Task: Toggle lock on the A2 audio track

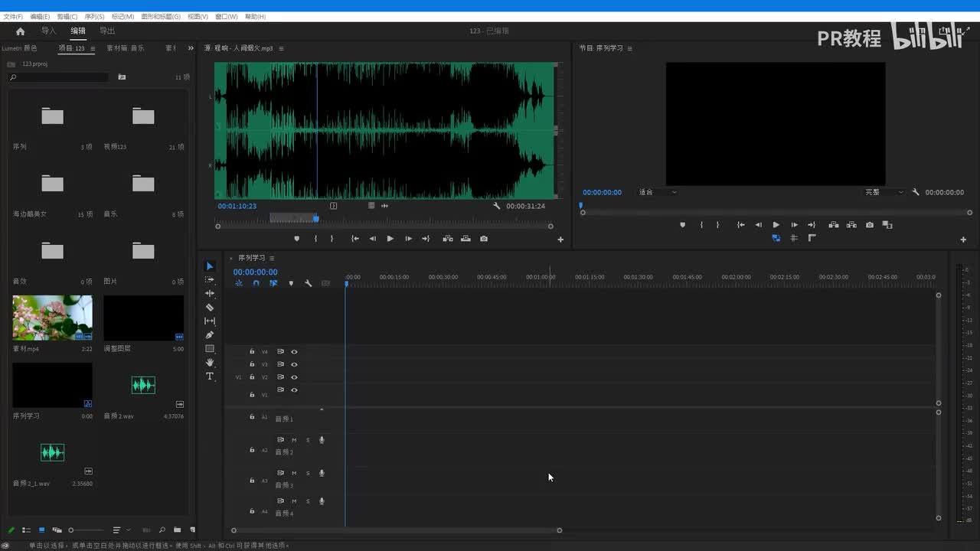Action: pyautogui.click(x=252, y=450)
